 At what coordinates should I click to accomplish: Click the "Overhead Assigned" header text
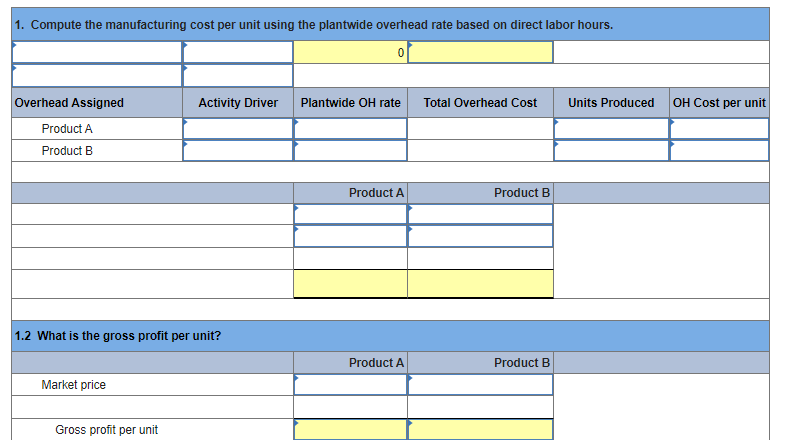(x=69, y=103)
